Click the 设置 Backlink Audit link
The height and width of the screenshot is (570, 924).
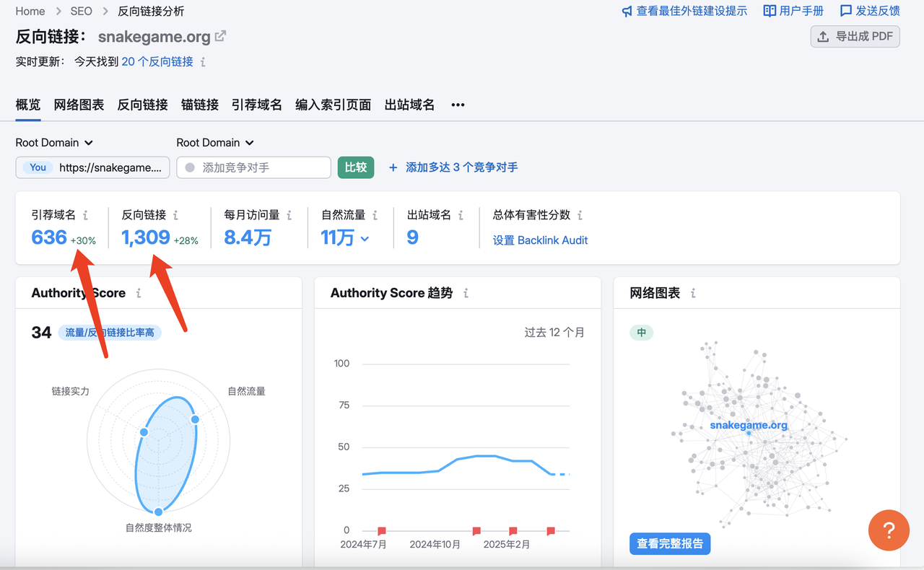(x=540, y=240)
